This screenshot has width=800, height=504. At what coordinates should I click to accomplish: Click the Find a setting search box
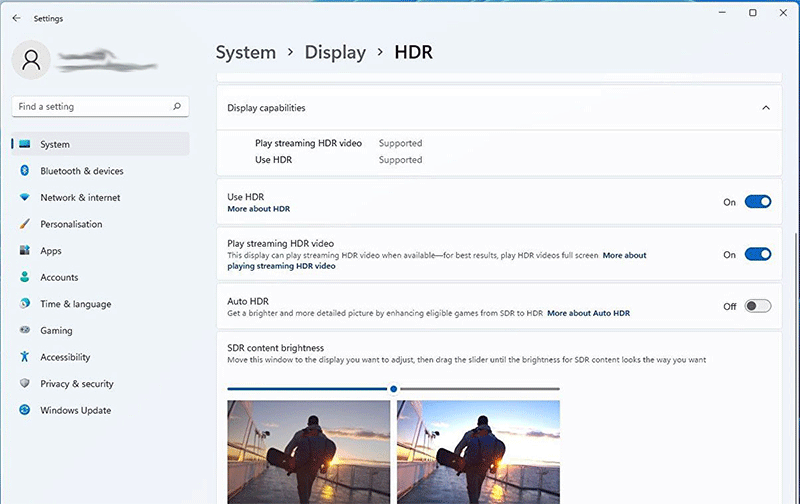pyautogui.click(x=101, y=106)
